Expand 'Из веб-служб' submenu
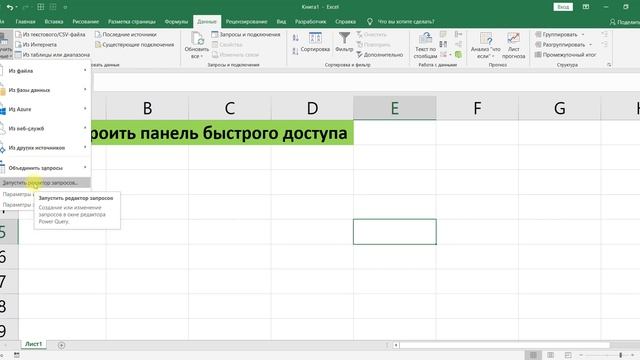Image resolution: width=640 pixels, height=360 pixels. pyautogui.click(x=45, y=128)
